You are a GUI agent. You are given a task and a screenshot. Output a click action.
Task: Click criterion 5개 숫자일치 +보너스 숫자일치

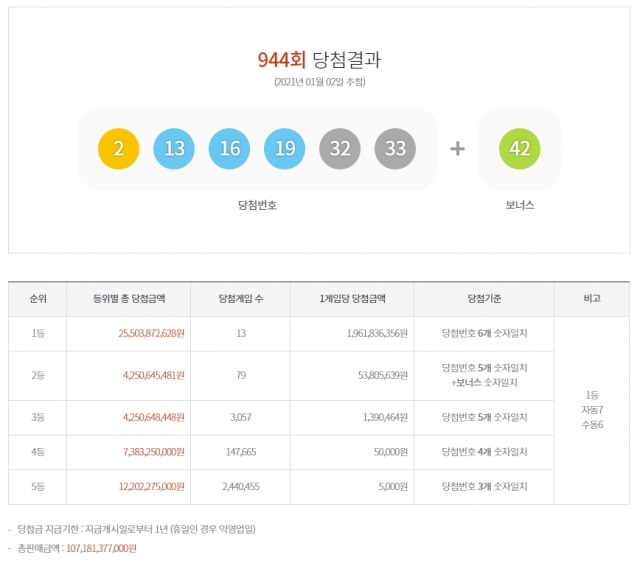[484, 375]
